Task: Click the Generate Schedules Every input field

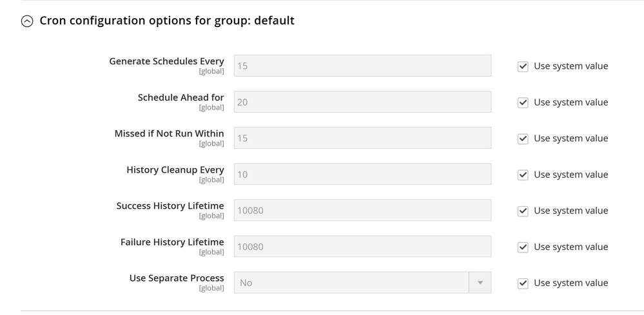Action: (x=362, y=66)
